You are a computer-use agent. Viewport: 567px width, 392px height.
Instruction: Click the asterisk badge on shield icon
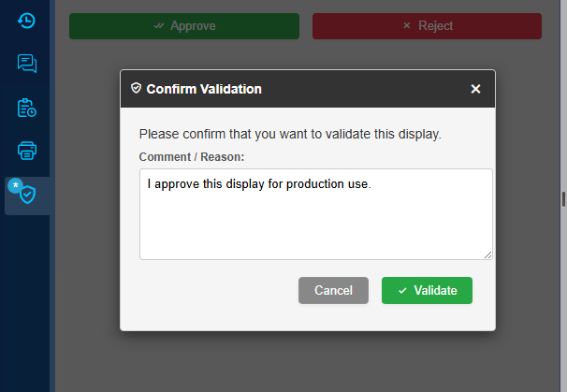15,185
